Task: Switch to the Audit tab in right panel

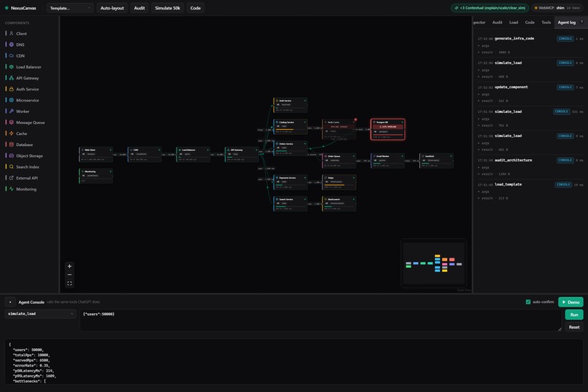Action: click(498, 23)
